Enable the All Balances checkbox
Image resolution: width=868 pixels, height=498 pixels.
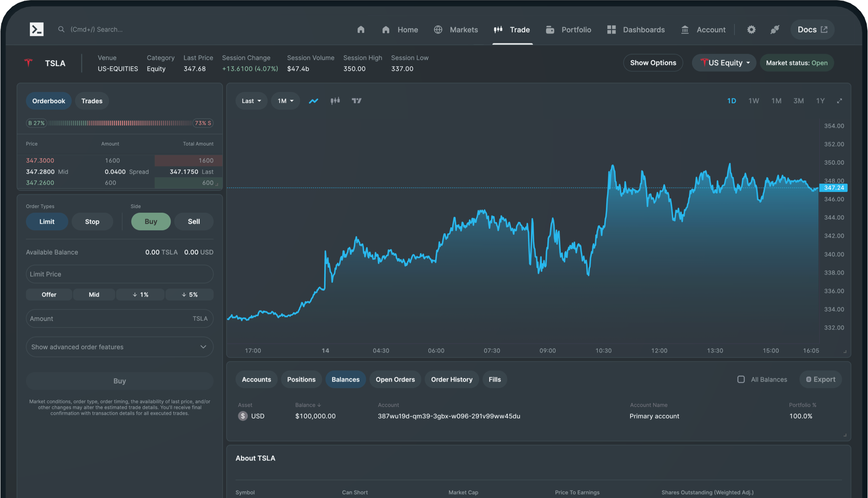tap(741, 379)
